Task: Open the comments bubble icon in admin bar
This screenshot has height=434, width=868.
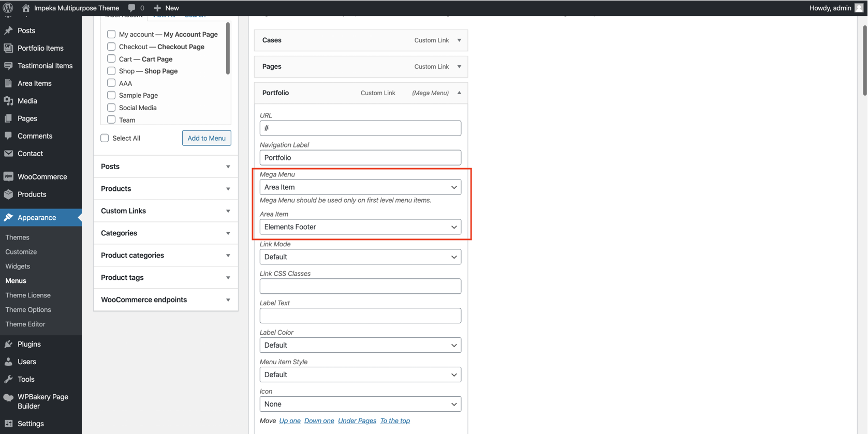Action: 132,8
